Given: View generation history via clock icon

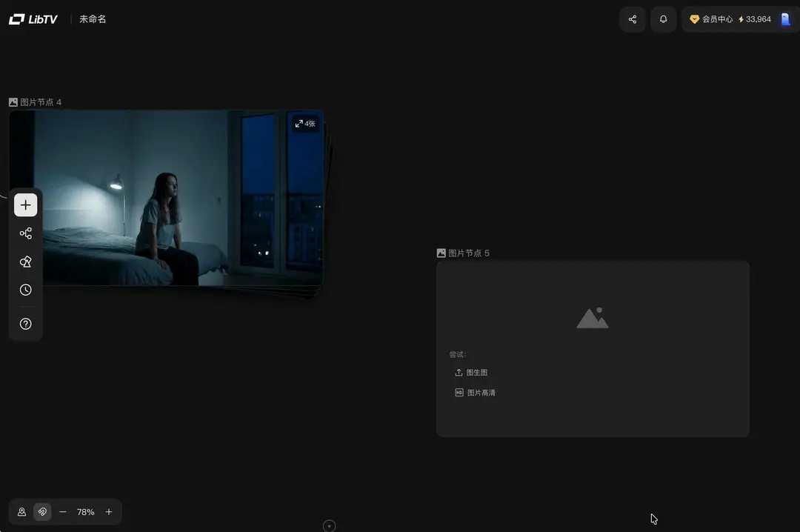Looking at the screenshot, I should coord(25,289).
